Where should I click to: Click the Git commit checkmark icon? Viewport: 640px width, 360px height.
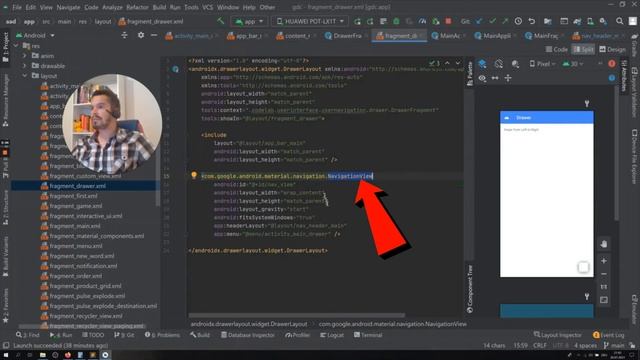pyautogui.click(x=493, y=21)
